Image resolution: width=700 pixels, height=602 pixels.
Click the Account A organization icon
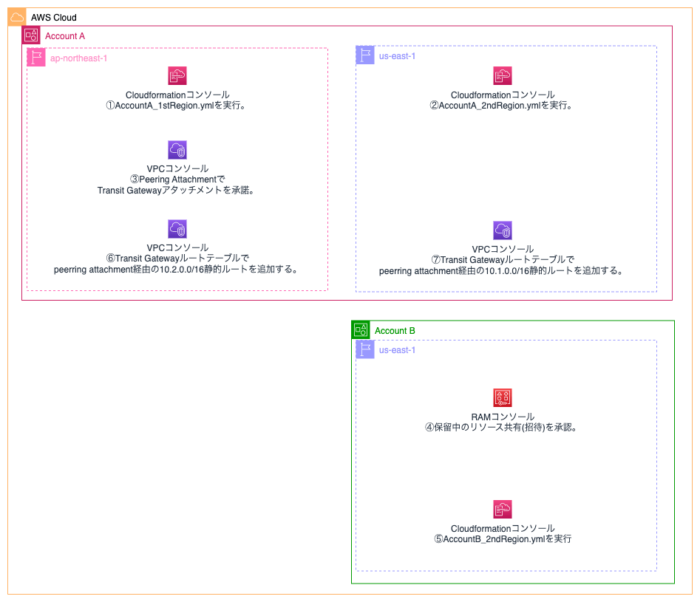point(31,35)
